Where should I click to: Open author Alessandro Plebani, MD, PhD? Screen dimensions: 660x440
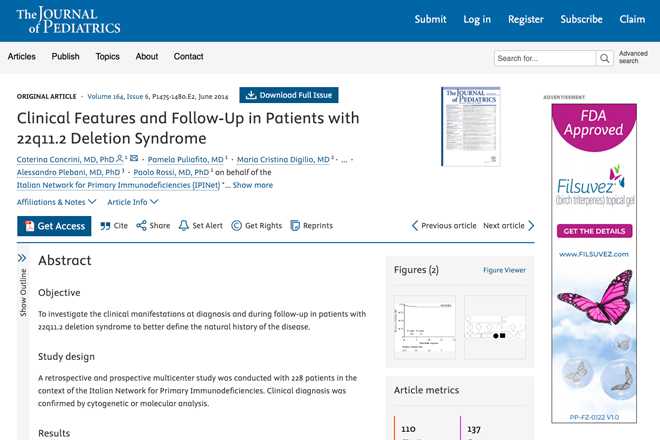coord(68,172)
